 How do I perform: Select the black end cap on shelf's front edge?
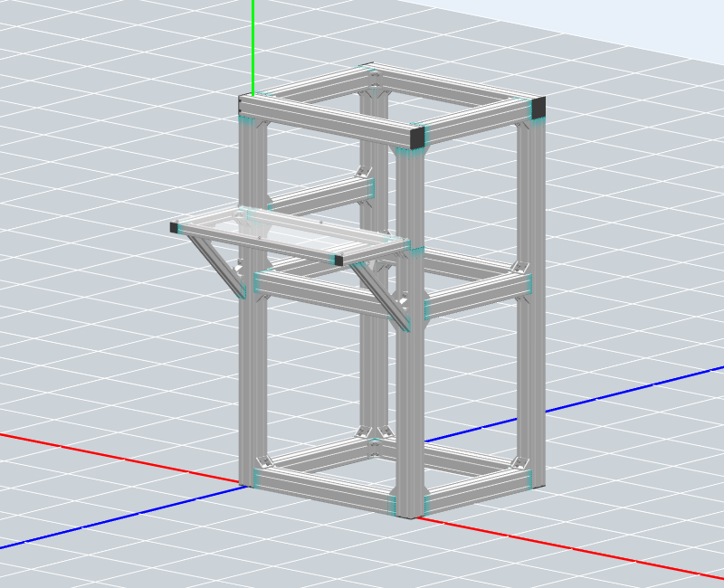[338, 261]
